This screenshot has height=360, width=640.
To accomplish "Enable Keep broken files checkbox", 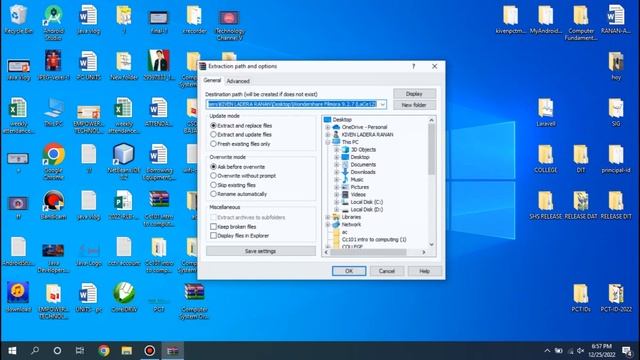I will click(213, 227).
